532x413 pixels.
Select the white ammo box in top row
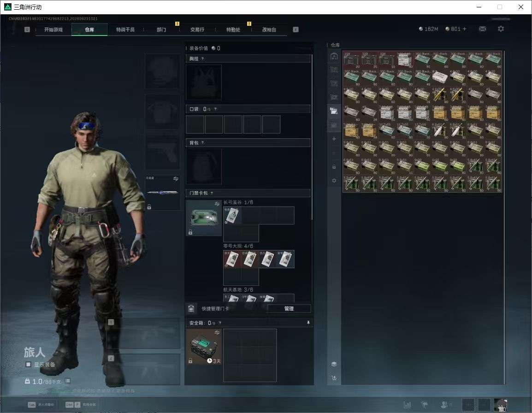tap(404, 60)
